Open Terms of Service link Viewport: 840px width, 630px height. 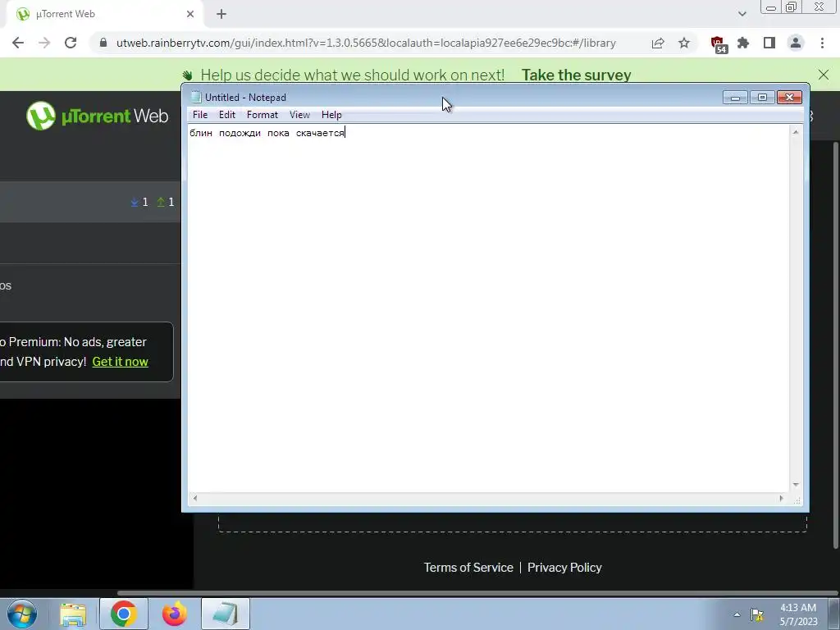tap(468, 568)
